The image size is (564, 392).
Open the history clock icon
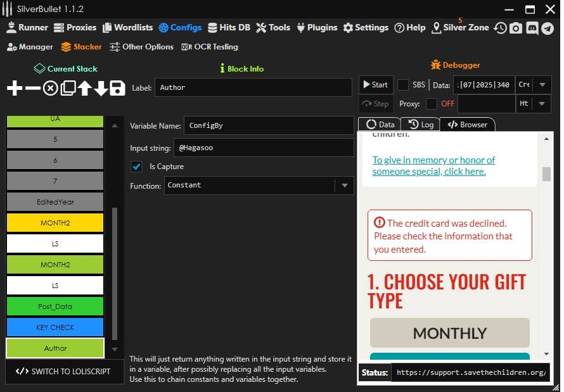500,28
